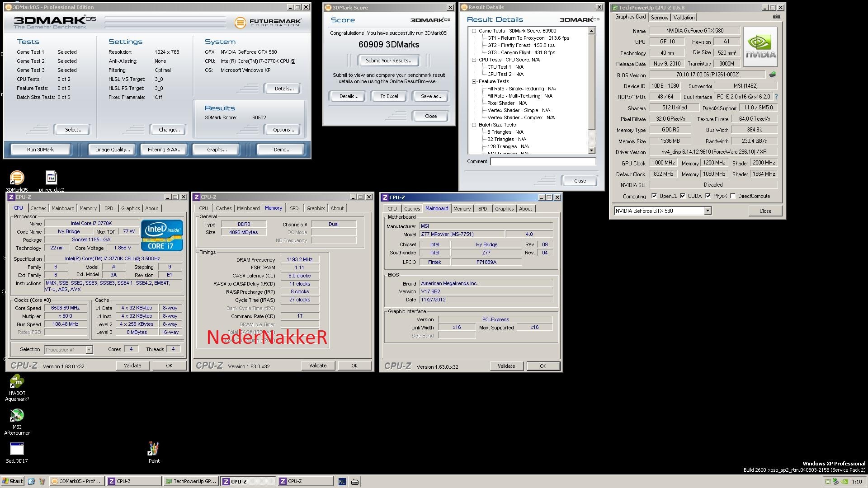Open the 3DMark05 desktop shortcut
The image size is (868, 488).
(x=17, y=178)
